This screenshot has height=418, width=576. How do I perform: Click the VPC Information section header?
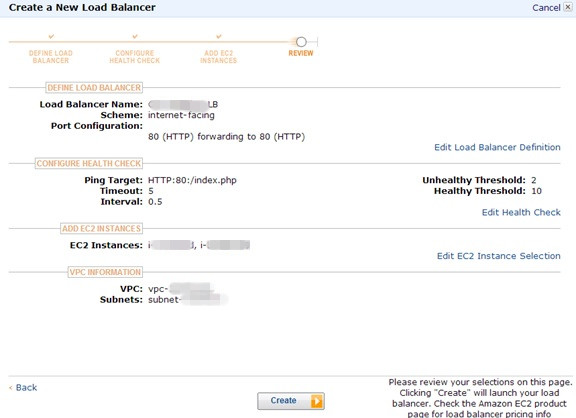(105, 272)
